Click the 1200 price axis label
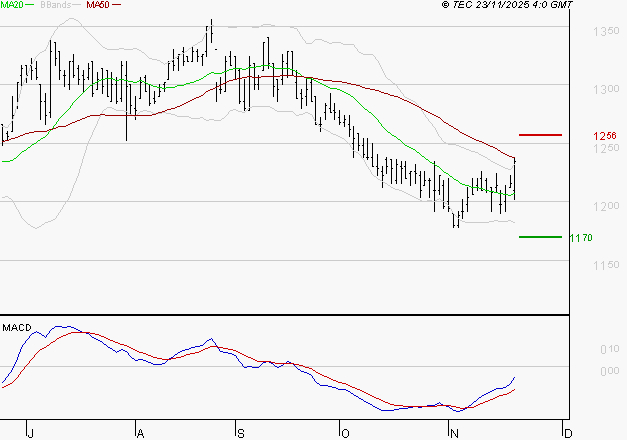The height and width of the screenshot is (440, 627). pos(606,206)
